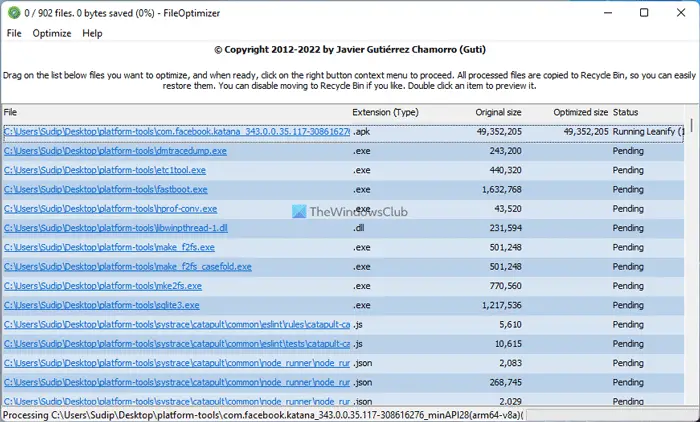The width and height of the screenshot is (700, 422).
Task: Open the Optimize menu
Action: point(52,33)
